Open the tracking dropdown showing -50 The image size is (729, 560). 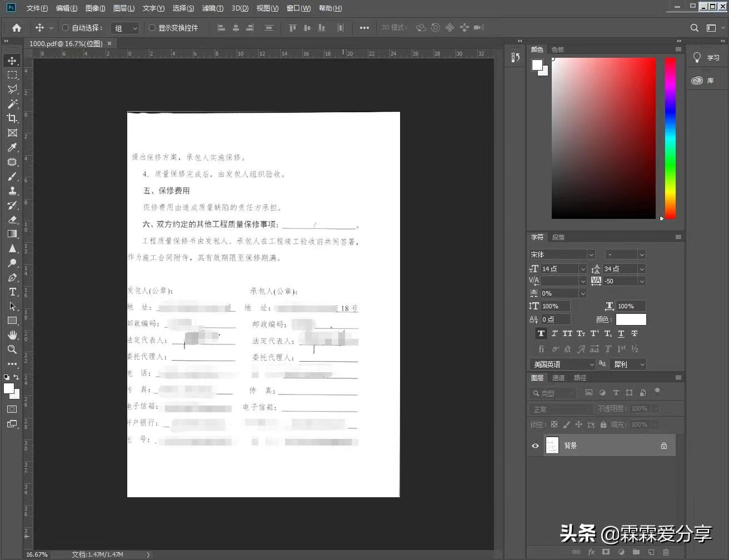pyautogui.click(x=624, y=281)
